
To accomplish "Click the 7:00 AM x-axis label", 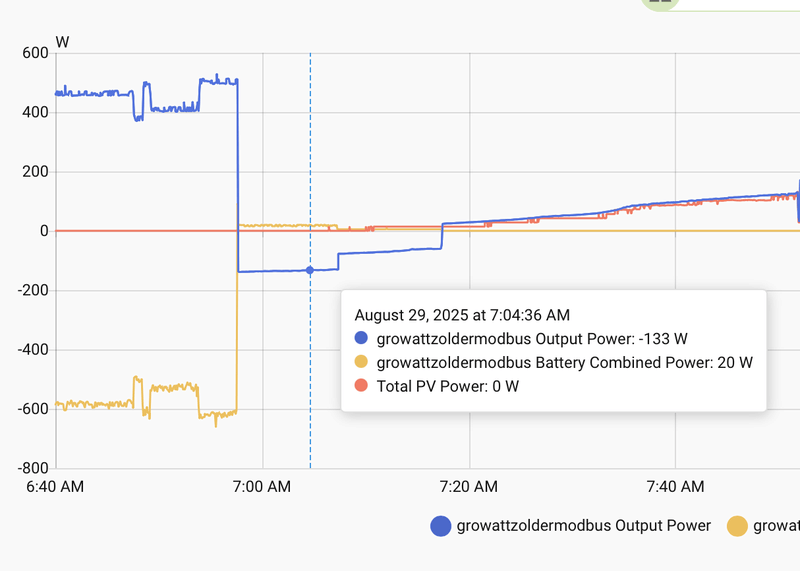I will (x=263, y=487).
